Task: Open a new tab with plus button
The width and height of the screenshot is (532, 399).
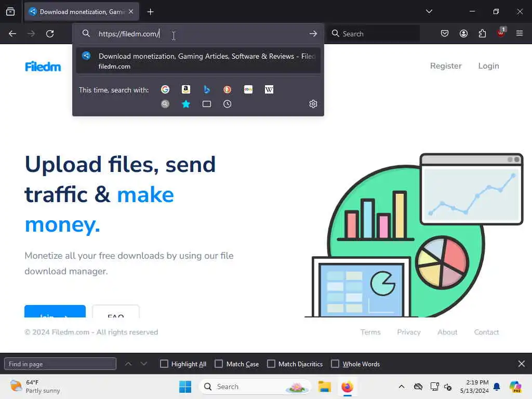Action: coord(150,12)
